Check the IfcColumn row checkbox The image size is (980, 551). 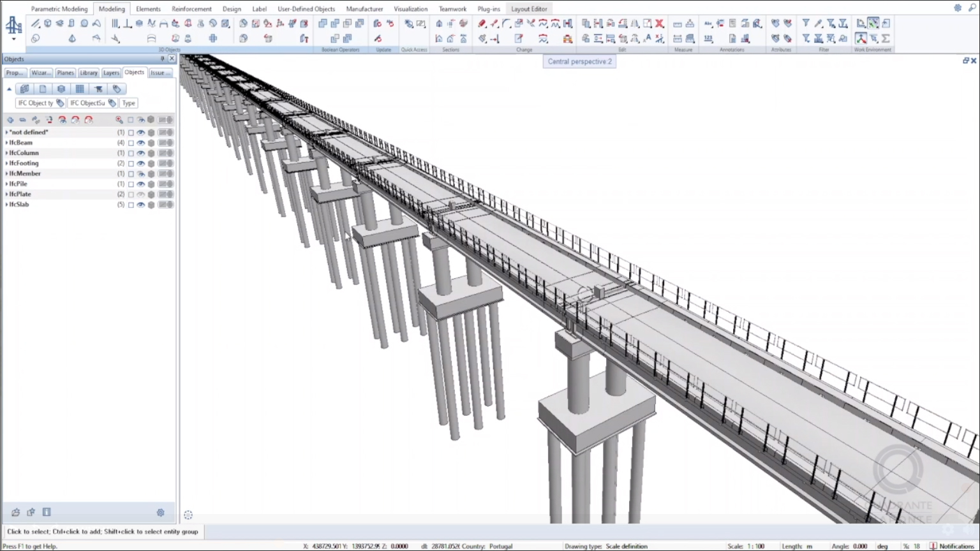coord(131,153)
